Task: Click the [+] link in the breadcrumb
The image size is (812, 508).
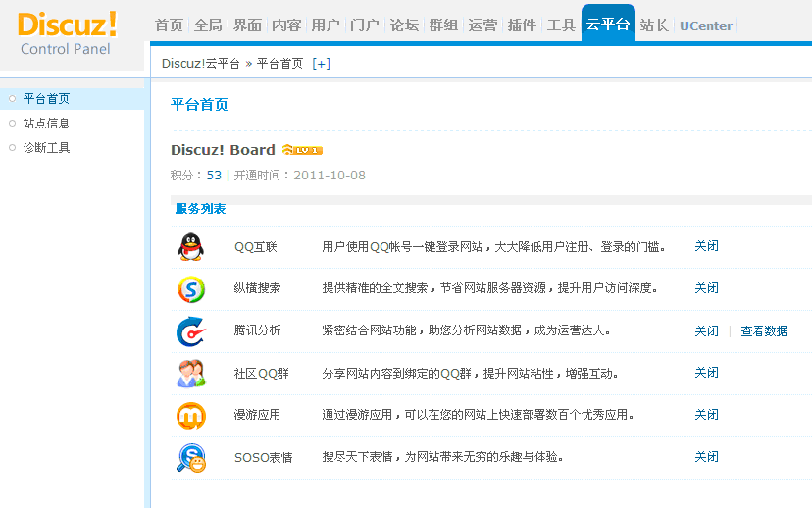Action: tap(321, 63)
